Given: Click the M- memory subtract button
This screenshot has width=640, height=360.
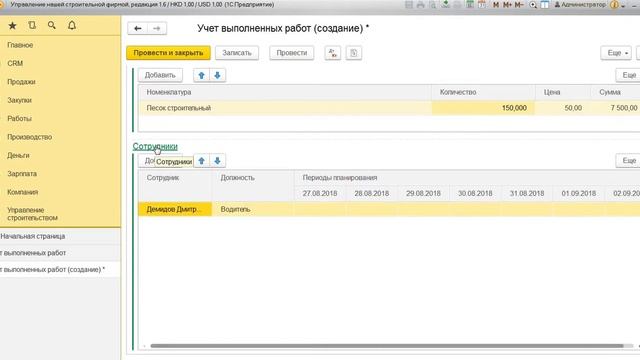Looking at the screenshot, I should pos(519,4).
